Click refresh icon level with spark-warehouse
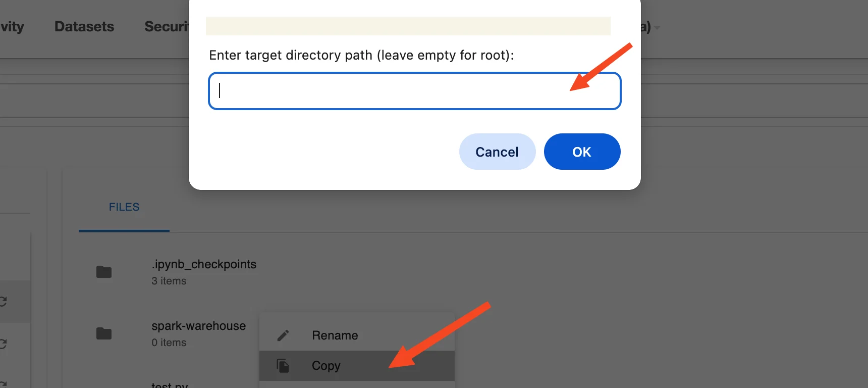The width and height of the screenshot is (868, 388). point(3,344)
